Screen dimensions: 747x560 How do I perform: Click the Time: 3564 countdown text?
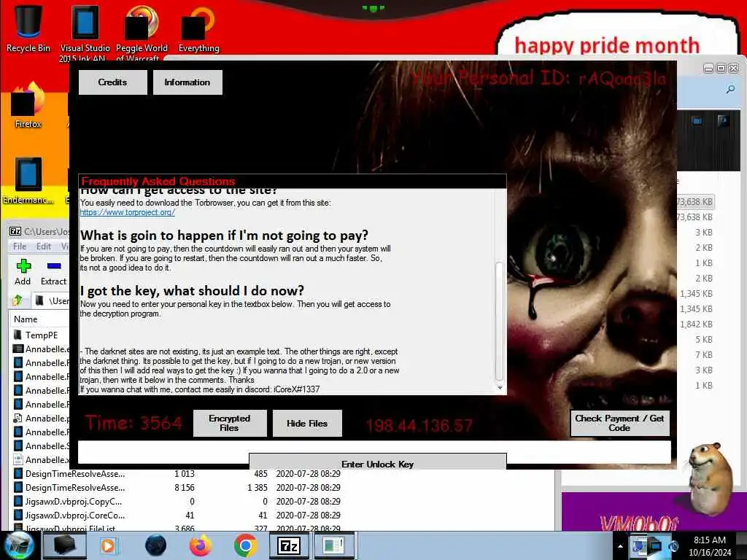click(x=133, y=423)
